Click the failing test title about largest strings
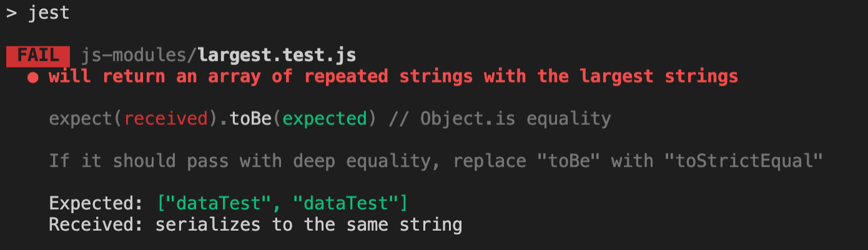868x250 pixels. [x=393, y=77]
